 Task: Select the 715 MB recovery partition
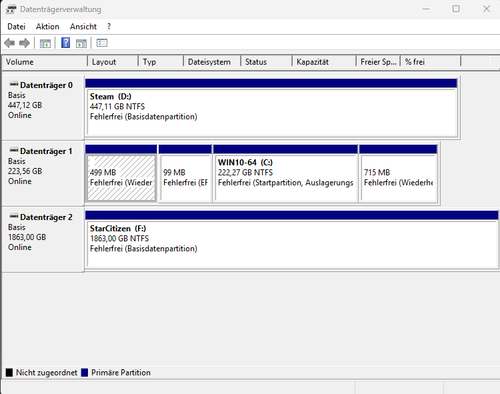pyautogui.click(x=398, y=174)
